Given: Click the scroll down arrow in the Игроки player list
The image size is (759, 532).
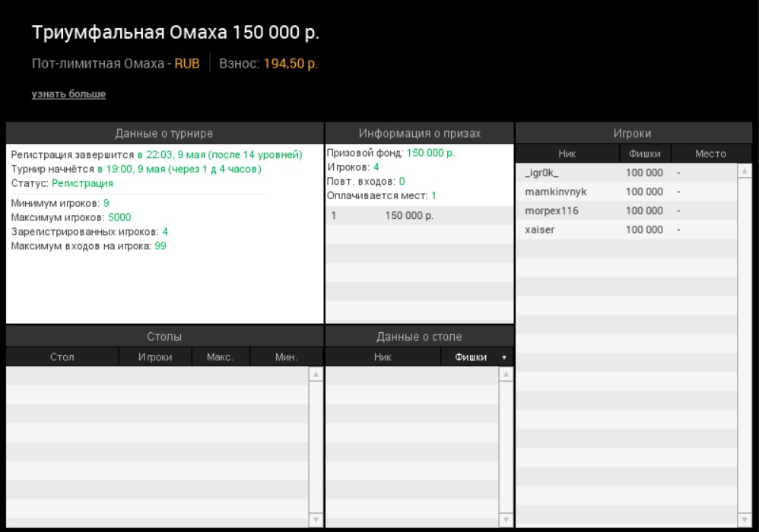Looking at the screenshot, I should tap(743, 520).
